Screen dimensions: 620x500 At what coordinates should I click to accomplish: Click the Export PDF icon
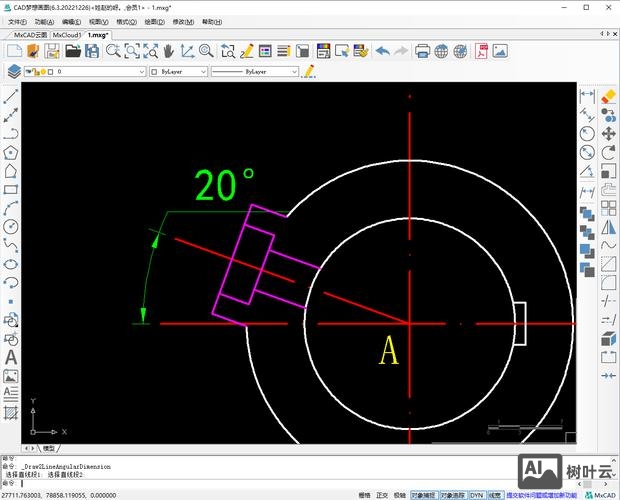481,51
